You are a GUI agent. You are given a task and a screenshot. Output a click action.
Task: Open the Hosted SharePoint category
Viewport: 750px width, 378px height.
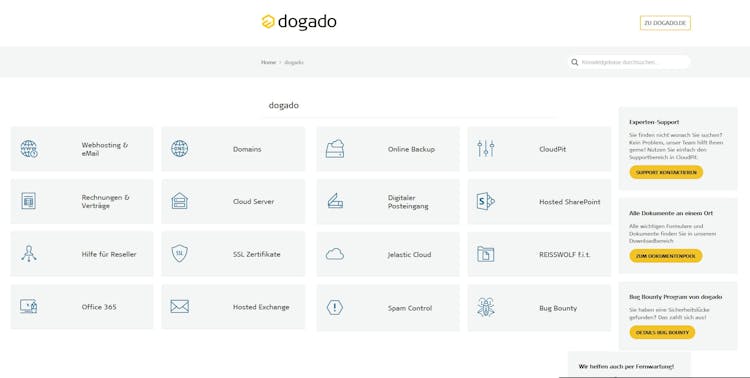click(x=539, y=201)
